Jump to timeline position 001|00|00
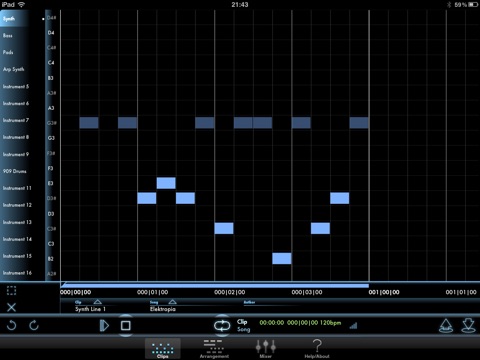Image resolution: width=480 pixels, height=360 pixels. click(384, 292)
